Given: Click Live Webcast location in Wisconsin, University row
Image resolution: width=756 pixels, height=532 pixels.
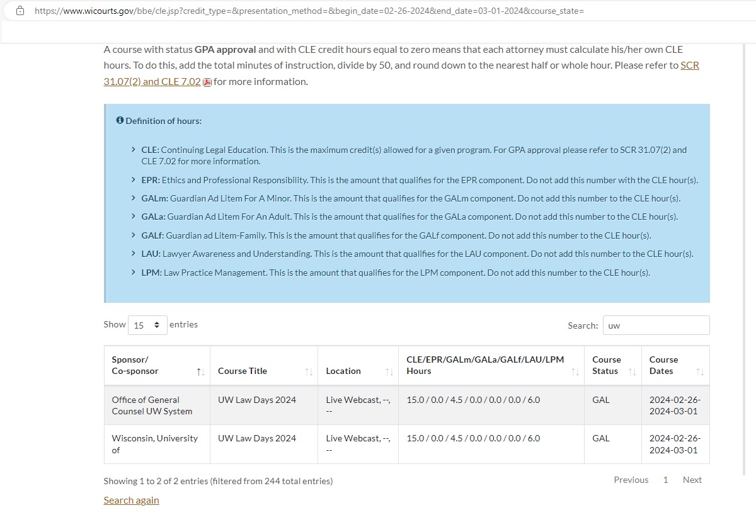Looking at the screenshot, I should pos(358,444).
